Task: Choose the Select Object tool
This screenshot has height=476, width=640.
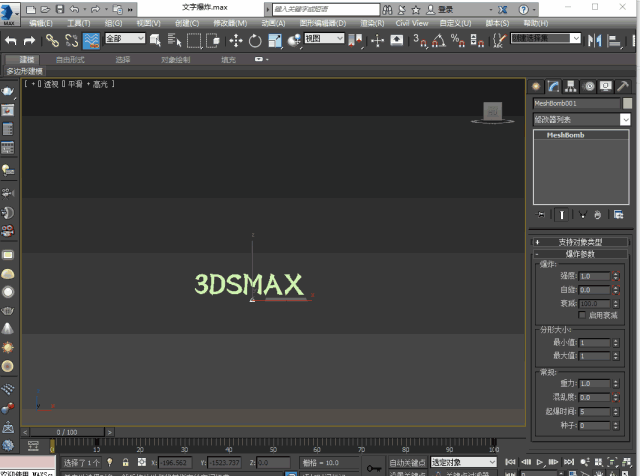Action: pos(155,40)
